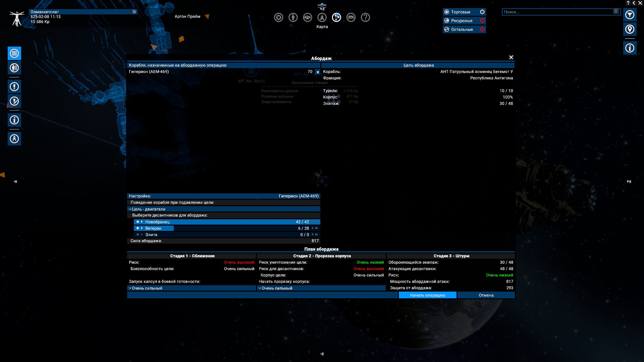Viewport: 644px width, 362px height.
Task: Open the information icon in left sidebar
Action: (x=14, y=120)
